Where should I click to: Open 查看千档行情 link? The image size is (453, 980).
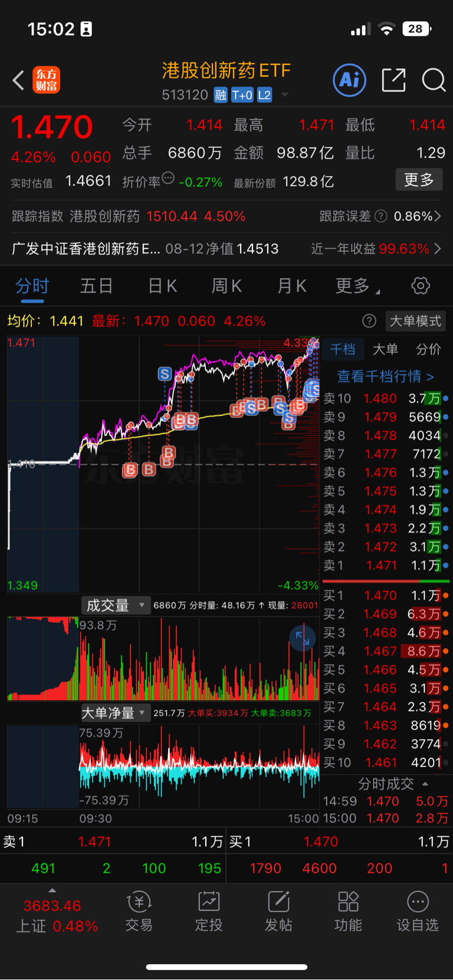(385, 376)
